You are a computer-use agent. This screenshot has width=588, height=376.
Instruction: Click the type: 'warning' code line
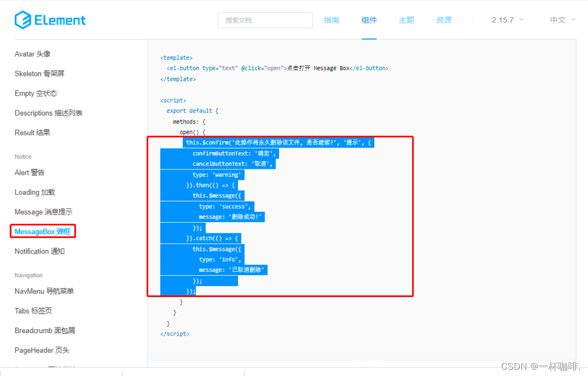click(217, 175)
